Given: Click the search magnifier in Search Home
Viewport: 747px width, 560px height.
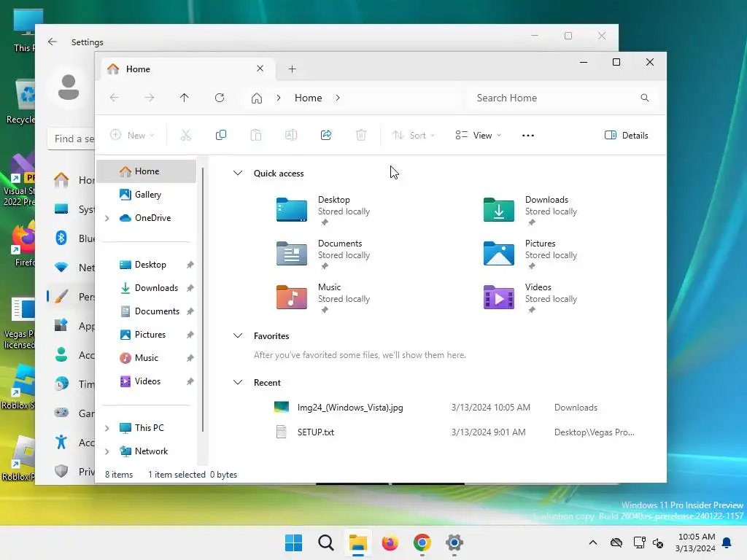Looking at the screenshot, I should (x=645, y=98).
